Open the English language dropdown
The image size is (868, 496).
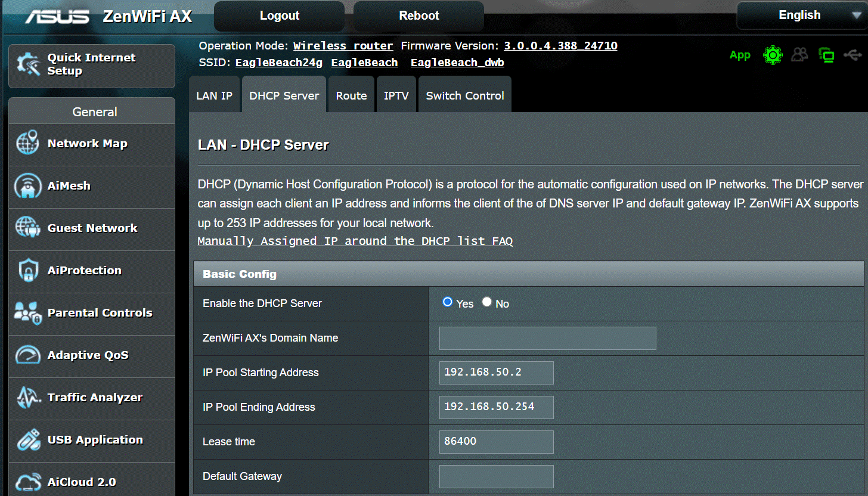point(802,15)
